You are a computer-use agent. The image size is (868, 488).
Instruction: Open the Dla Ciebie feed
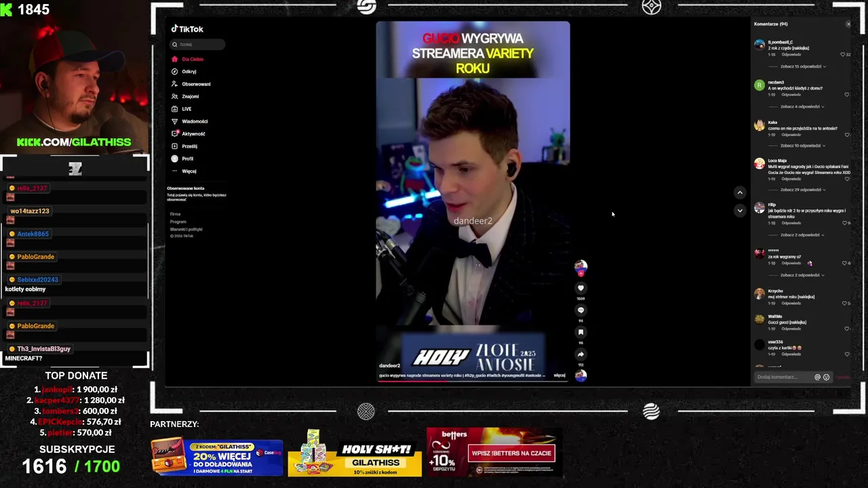point(187,59)
